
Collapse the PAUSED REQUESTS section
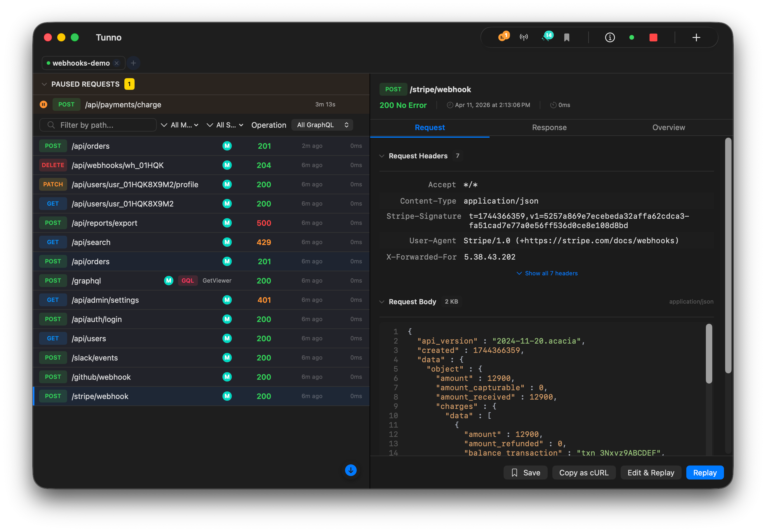[x=44, y=84]
